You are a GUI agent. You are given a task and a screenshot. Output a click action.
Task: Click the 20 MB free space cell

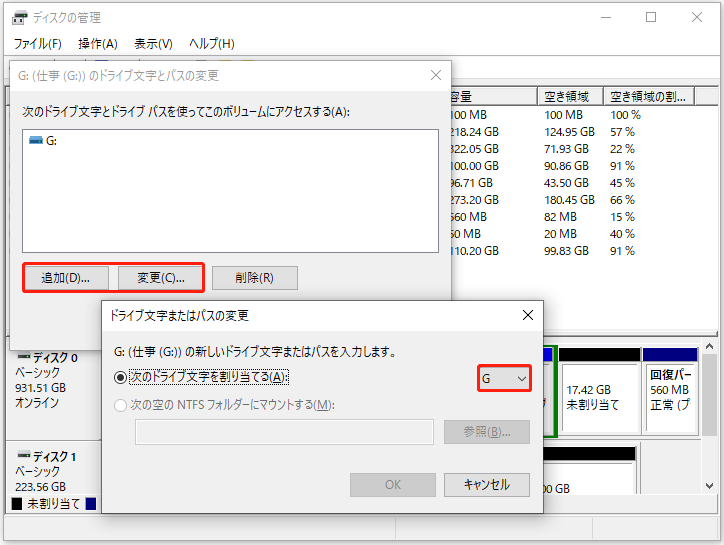(560, 234)
